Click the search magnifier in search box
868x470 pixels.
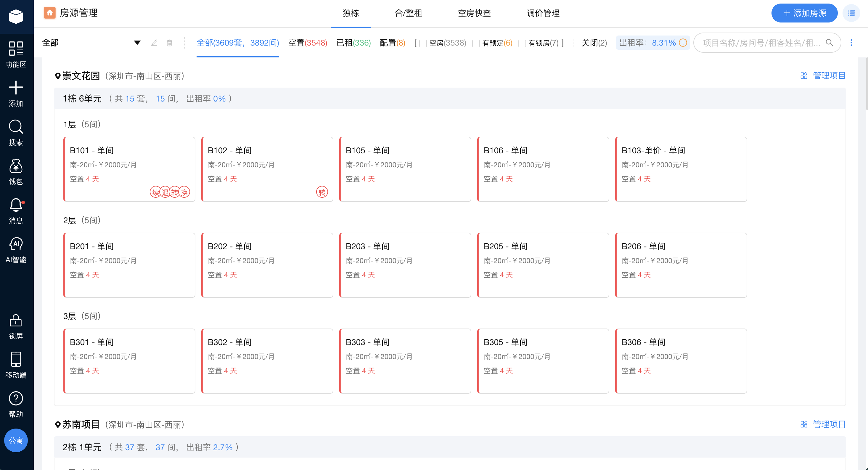[829, 43]
